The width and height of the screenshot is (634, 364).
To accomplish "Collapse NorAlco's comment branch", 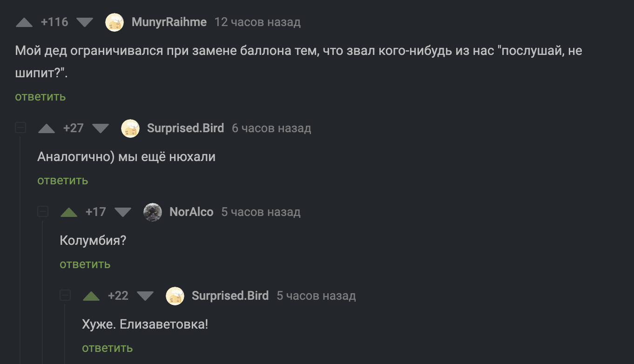I will [43, 212].
